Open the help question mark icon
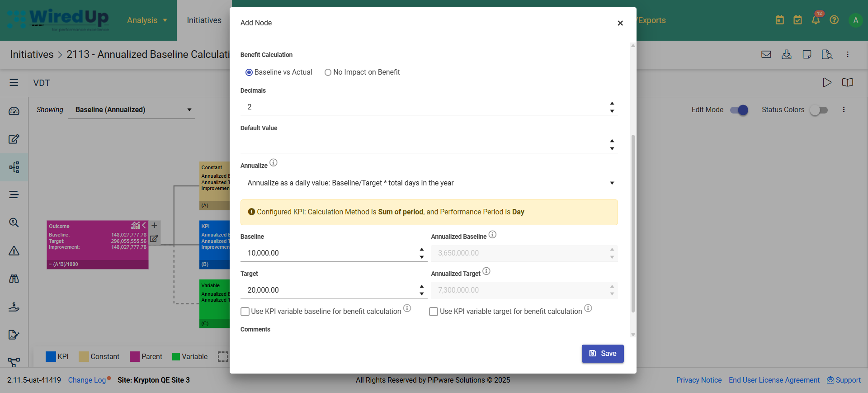 [x=835, y=20]
